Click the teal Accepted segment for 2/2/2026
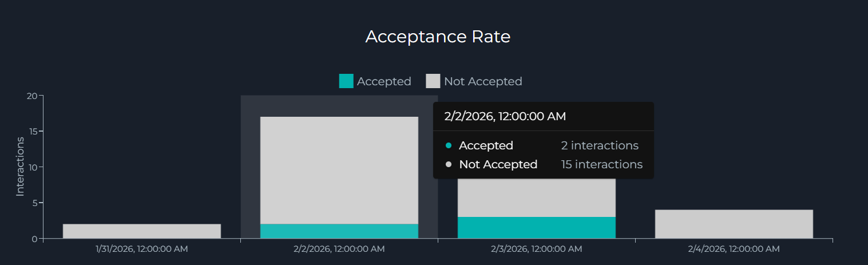 pyautogui.click(x=339, y=231)
